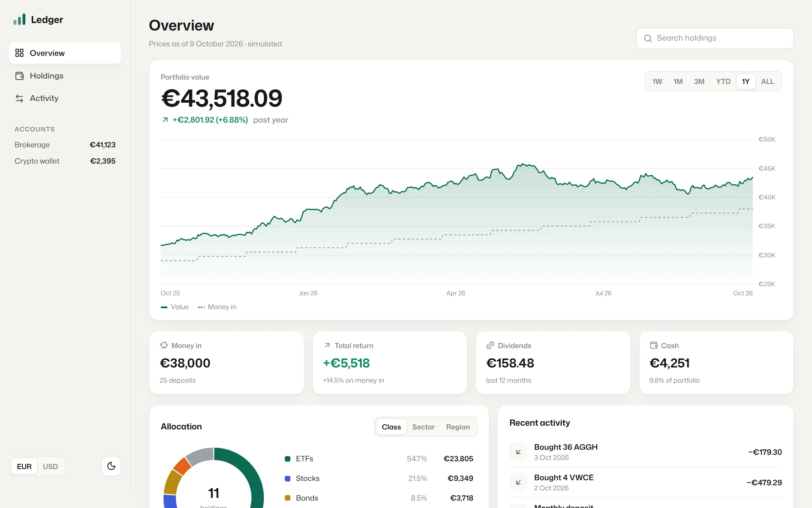Click the green up-arrow icon beside +€2,801.92
812x508 pixels.
tap(165, 120)
